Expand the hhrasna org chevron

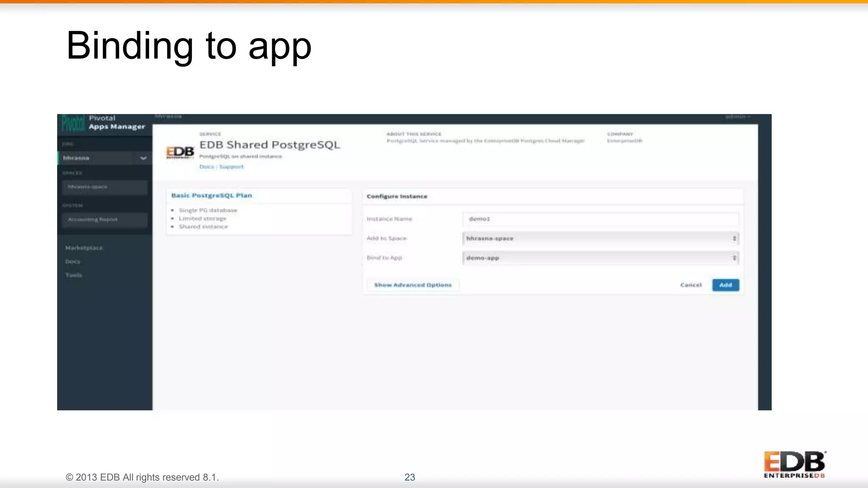(143, 158)
